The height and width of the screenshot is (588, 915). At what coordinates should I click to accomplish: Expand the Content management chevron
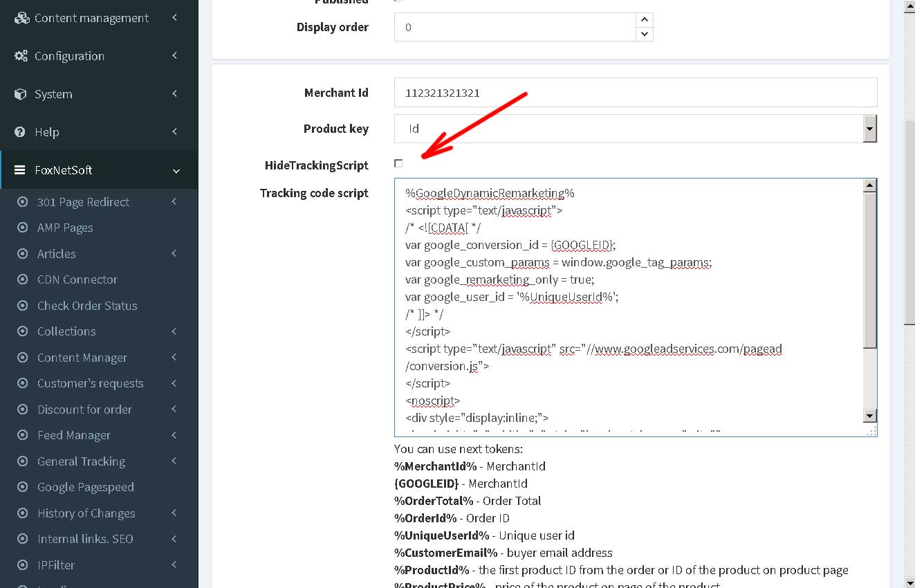(174, 17)
